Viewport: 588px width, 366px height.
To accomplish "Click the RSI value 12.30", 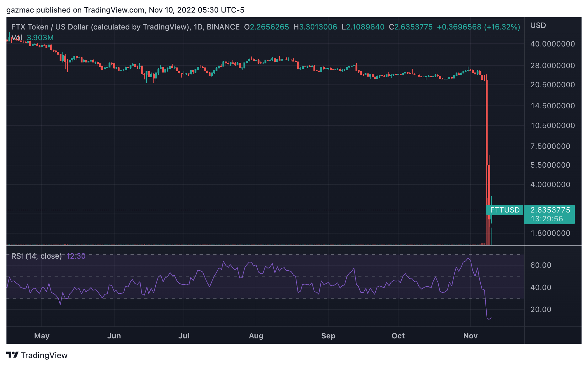I will [x=76, y=256].
